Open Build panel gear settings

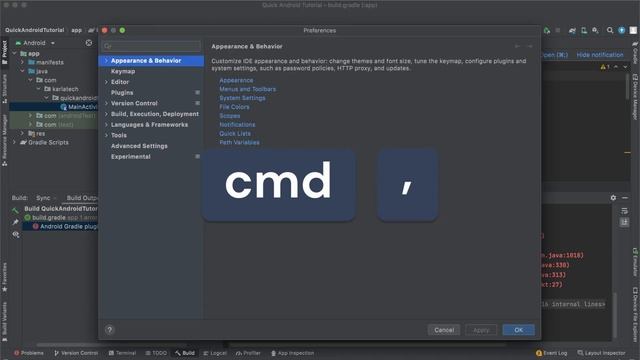click(613, 198)
